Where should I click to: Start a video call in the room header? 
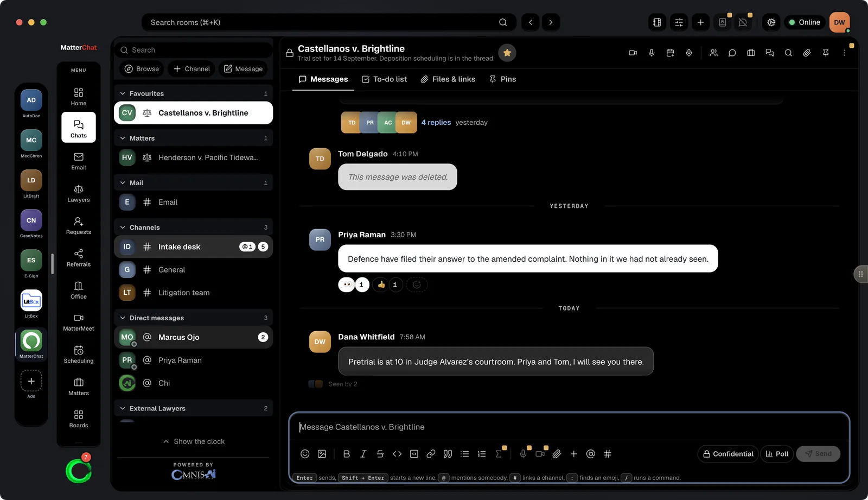[x=633, y=53]
